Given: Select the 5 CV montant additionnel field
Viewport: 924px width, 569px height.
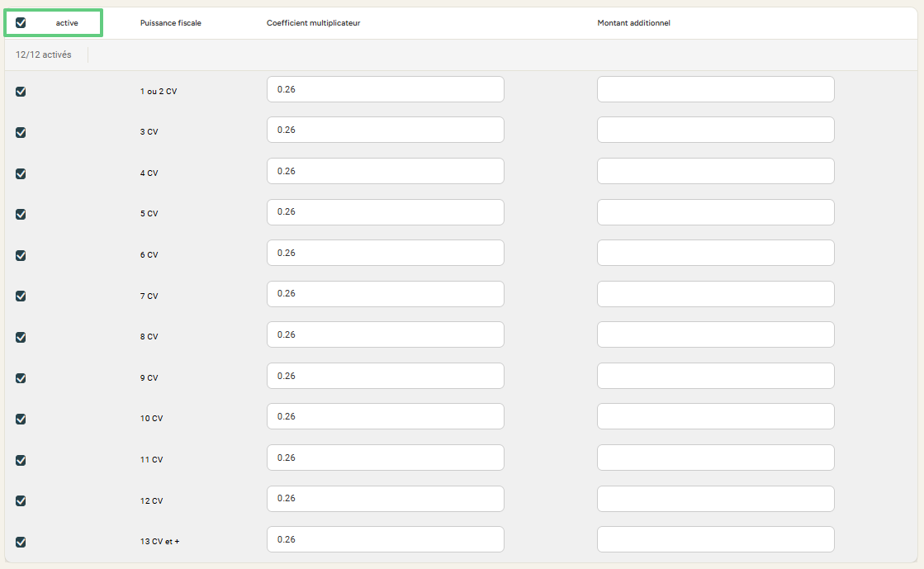Looking at the screenshot, I should (x=716, y=211).
